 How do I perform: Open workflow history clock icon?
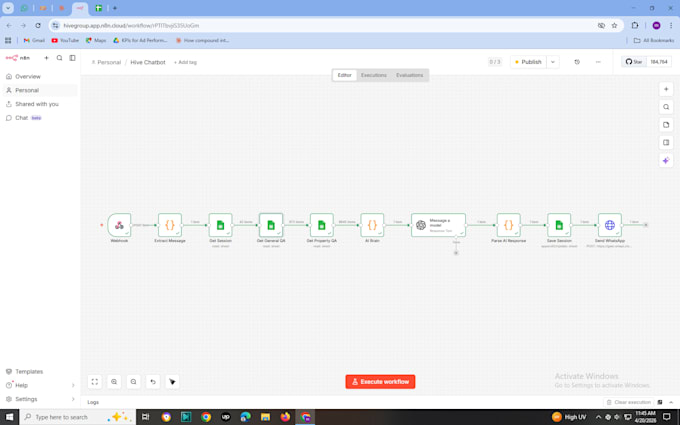tap(577, 62)
